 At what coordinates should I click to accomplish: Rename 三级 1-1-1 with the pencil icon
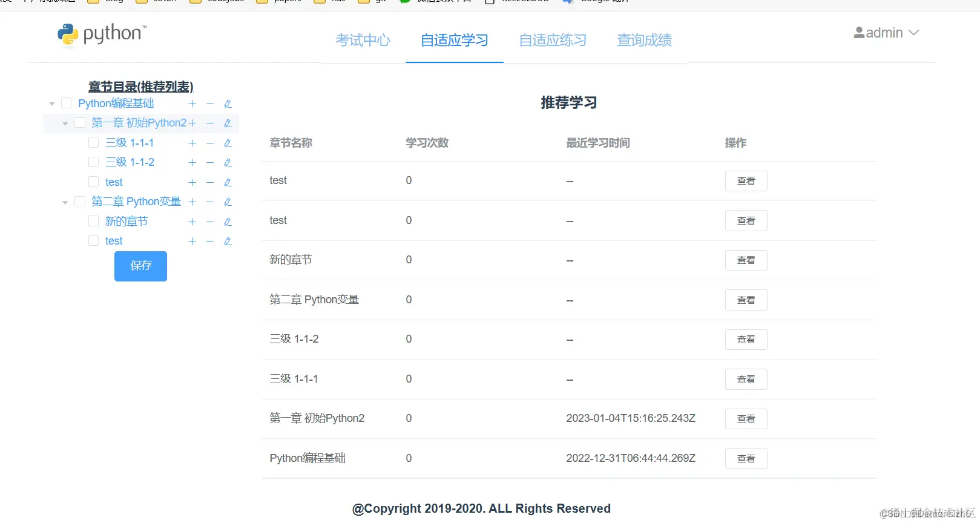[228, 143]
